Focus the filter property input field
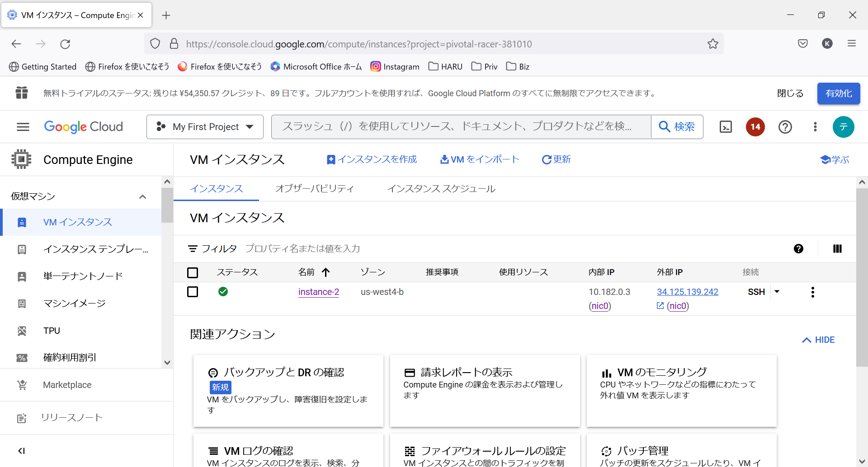Screen dimensions: 868x467 515,248
